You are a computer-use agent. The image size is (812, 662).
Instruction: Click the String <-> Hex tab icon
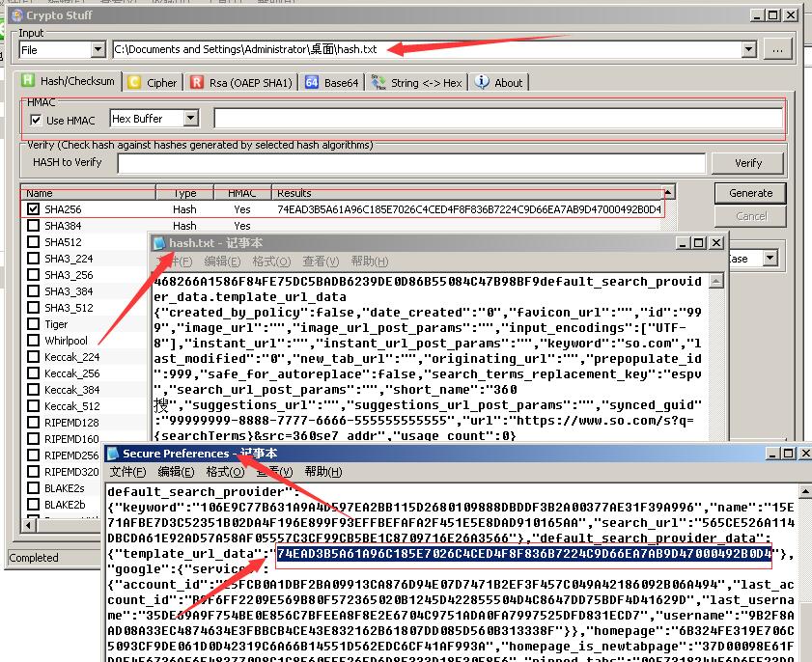click(x=378, y=82)
